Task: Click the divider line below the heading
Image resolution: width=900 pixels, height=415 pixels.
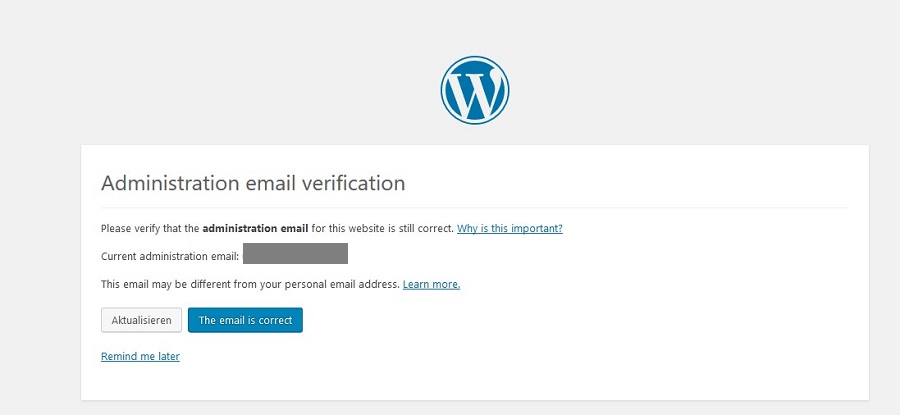Action: tap(474, 207)
